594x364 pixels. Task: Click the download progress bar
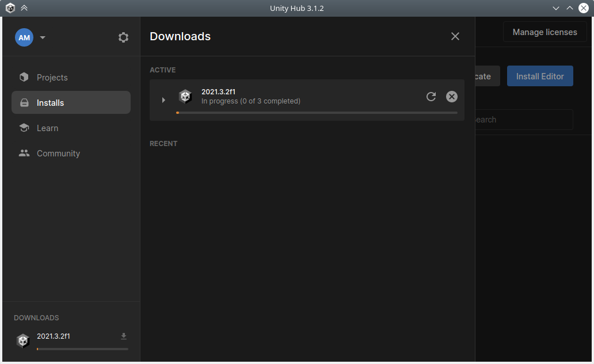[x=317, y=113]
